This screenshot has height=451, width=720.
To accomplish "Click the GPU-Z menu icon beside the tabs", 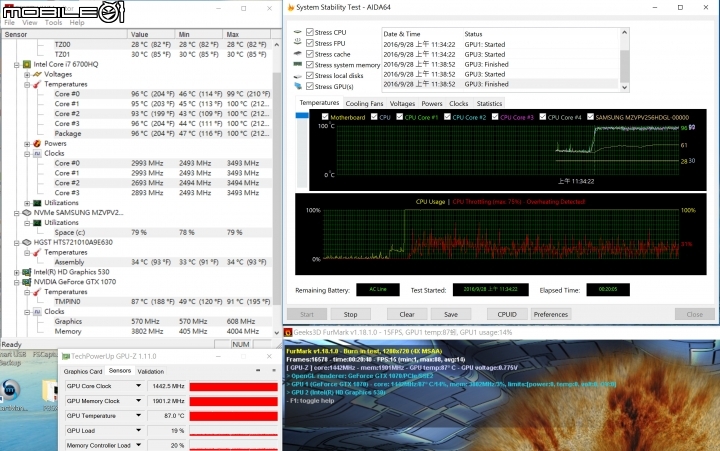I will (x=274, y=370).
